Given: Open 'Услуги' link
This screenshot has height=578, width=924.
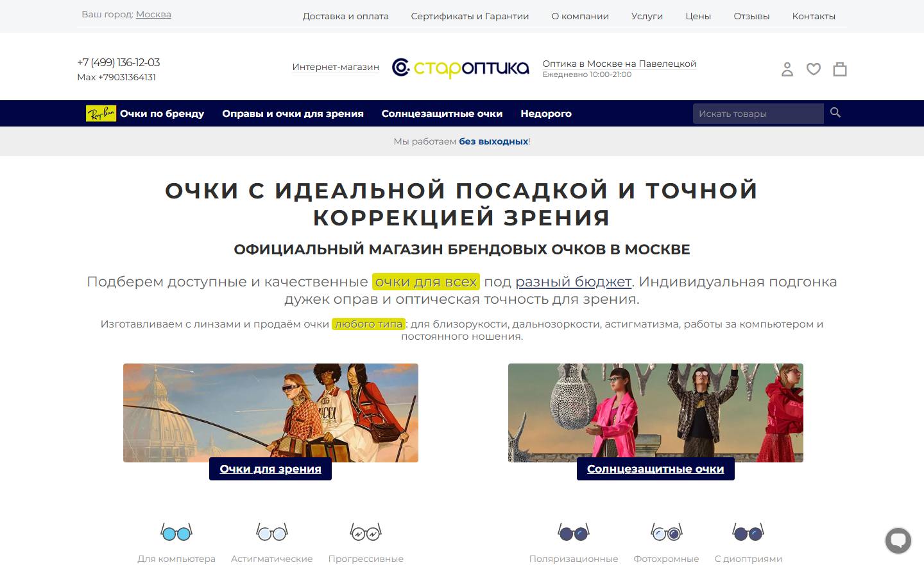Looking at the screenshot, I should coord(647,16).
